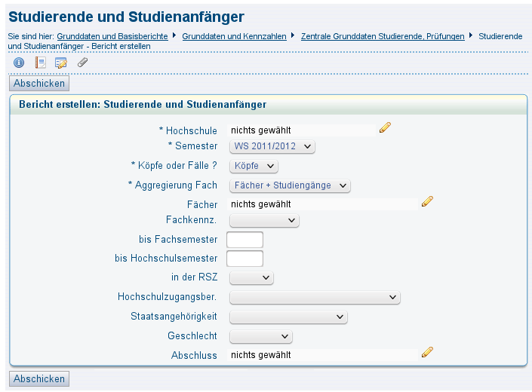Click the form edit icon with pencil
Viewport: 532px width, 392px height.
tap(61, 63)
